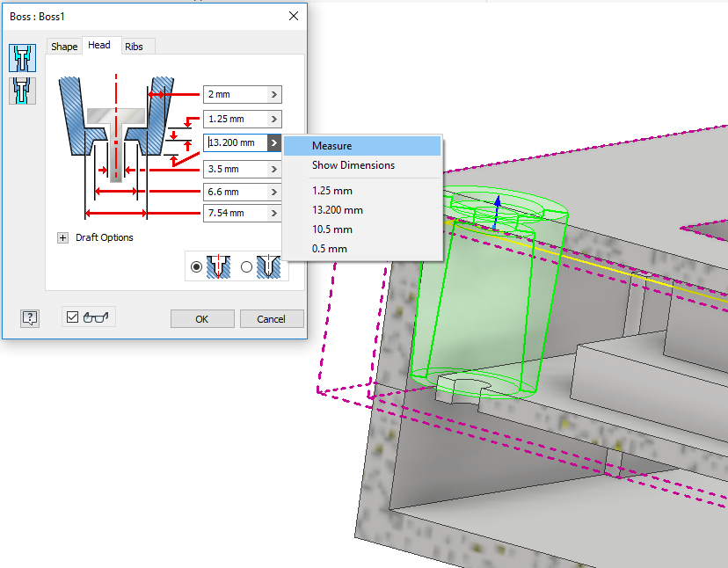Select the top boss style icon in left panel
The image size is (728, 568).
[x=23, y=56]
